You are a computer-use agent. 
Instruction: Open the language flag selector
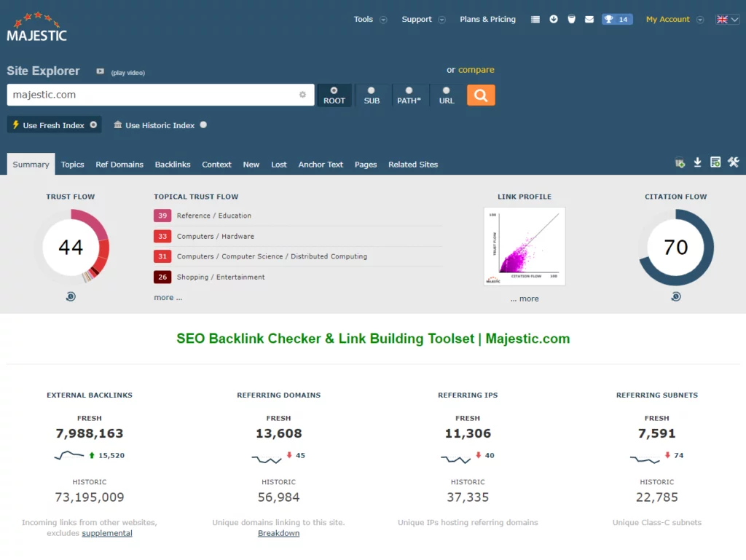(728, 20)
